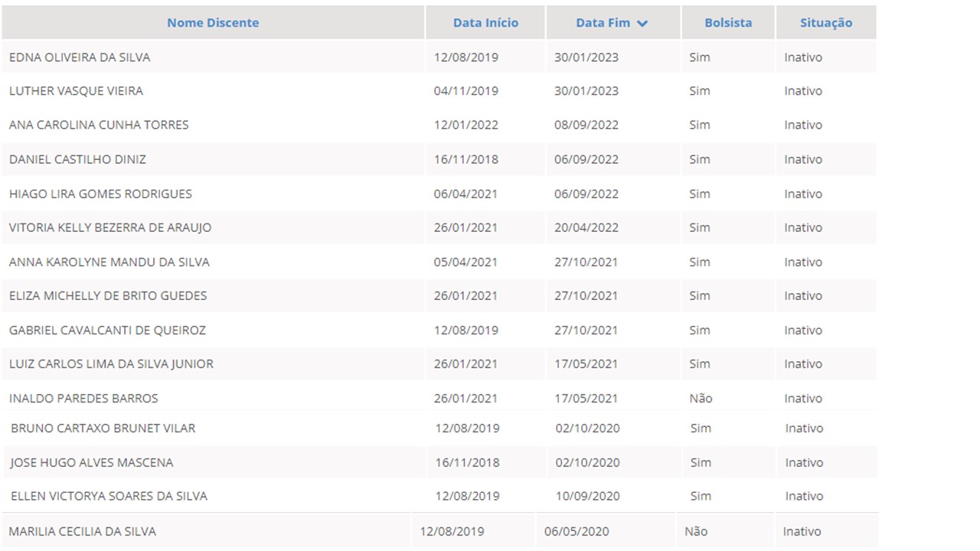The height and width of the screenshot is (551, 980).
Task: Click ELIZA MICHELLY DE BRITO GUEDES
Action: click(x=108, y=295)
